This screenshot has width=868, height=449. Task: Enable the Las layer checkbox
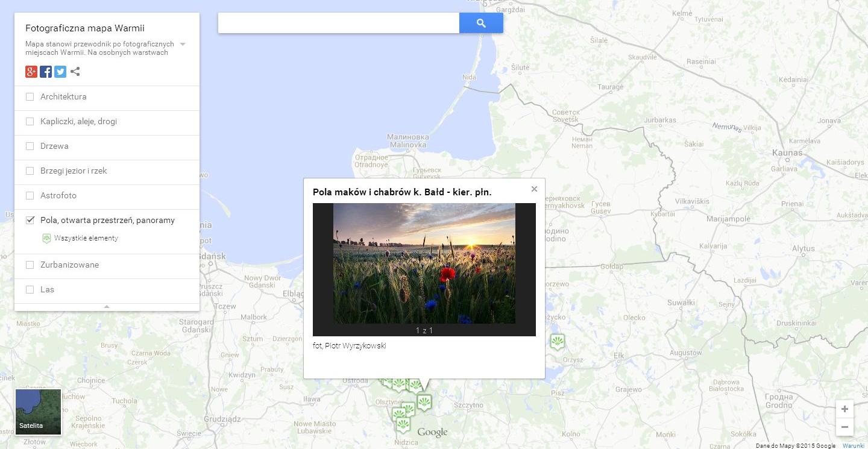pos(30,289)
